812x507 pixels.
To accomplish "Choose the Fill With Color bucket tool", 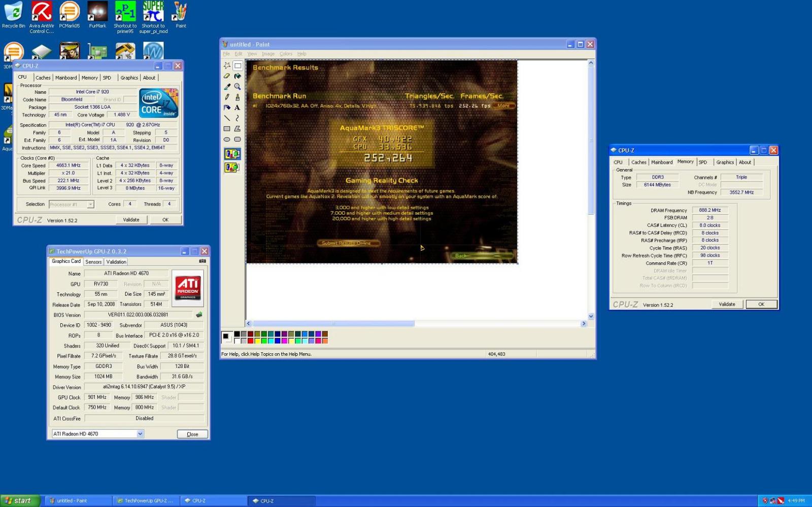I will point(238,76).
